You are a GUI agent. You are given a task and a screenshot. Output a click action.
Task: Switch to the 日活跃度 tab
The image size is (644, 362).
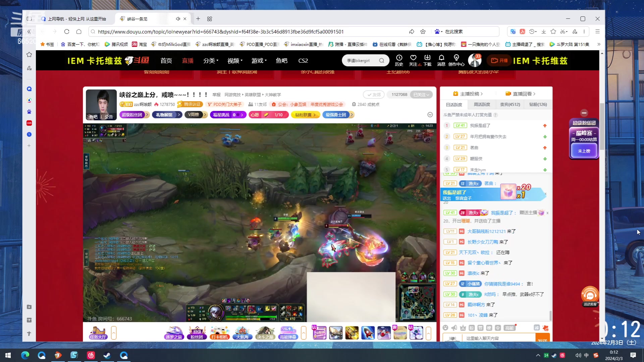coord(454,105)
